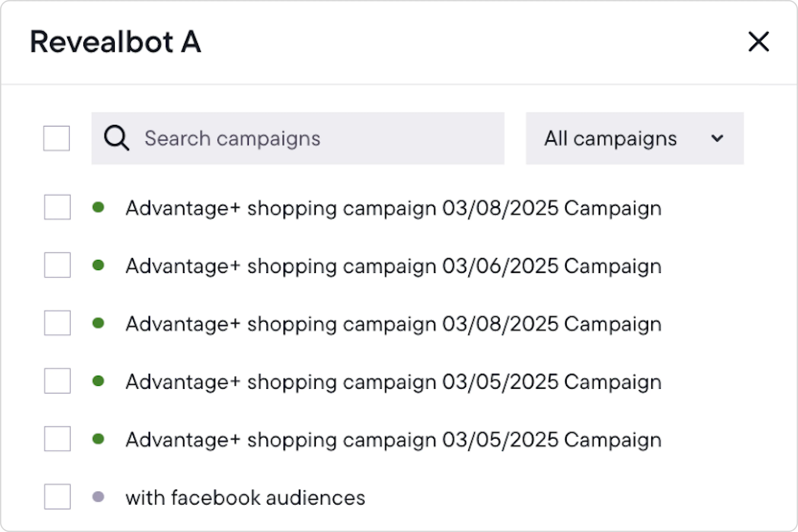
Task: Check the third row 03/08/2025 checkbox
Action: [x=57, y=323]
